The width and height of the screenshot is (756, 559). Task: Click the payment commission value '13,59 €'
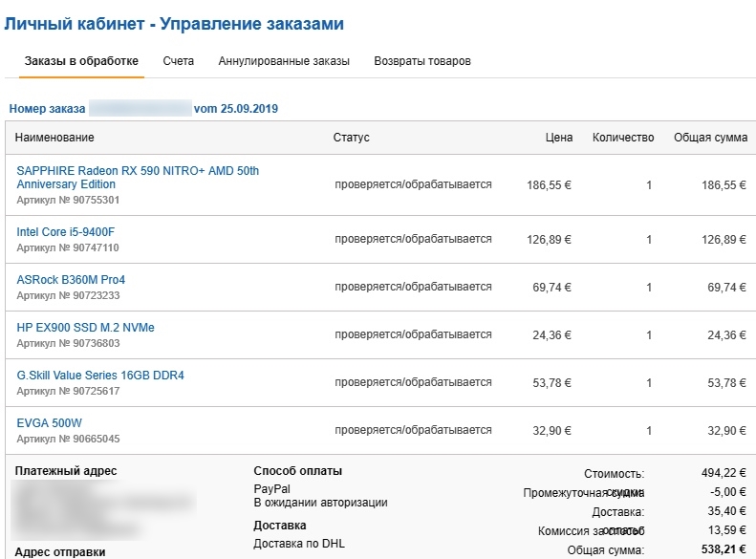pyautogui.click(x=726, y=530)
